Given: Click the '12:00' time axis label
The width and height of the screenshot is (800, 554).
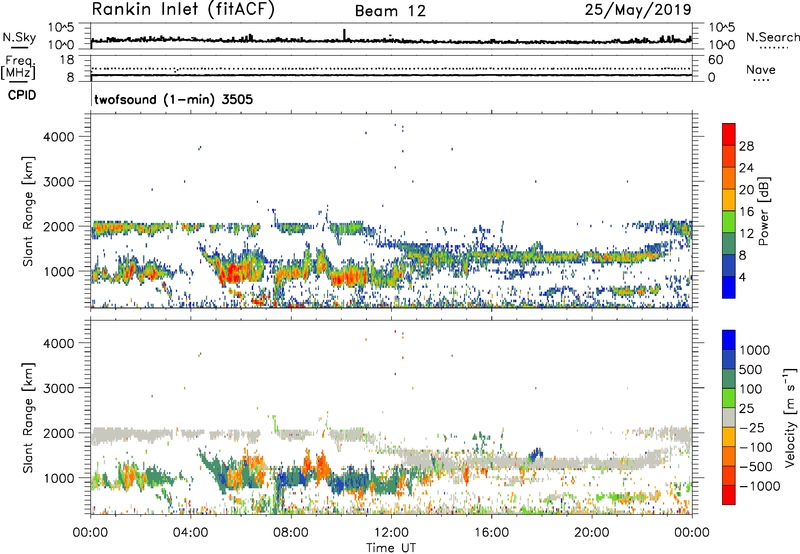Looking at the screenshot, I should click(x=391, y=533).
